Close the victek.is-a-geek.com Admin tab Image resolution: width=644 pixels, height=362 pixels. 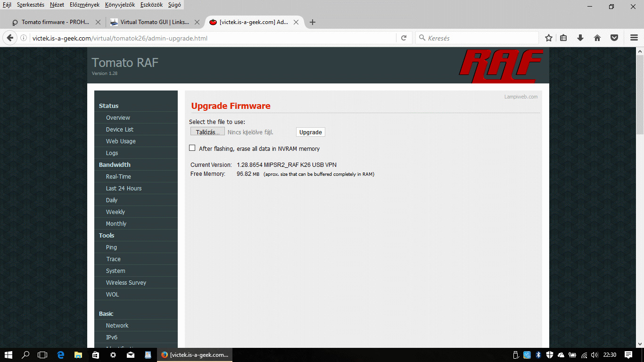tap(296, 22)
